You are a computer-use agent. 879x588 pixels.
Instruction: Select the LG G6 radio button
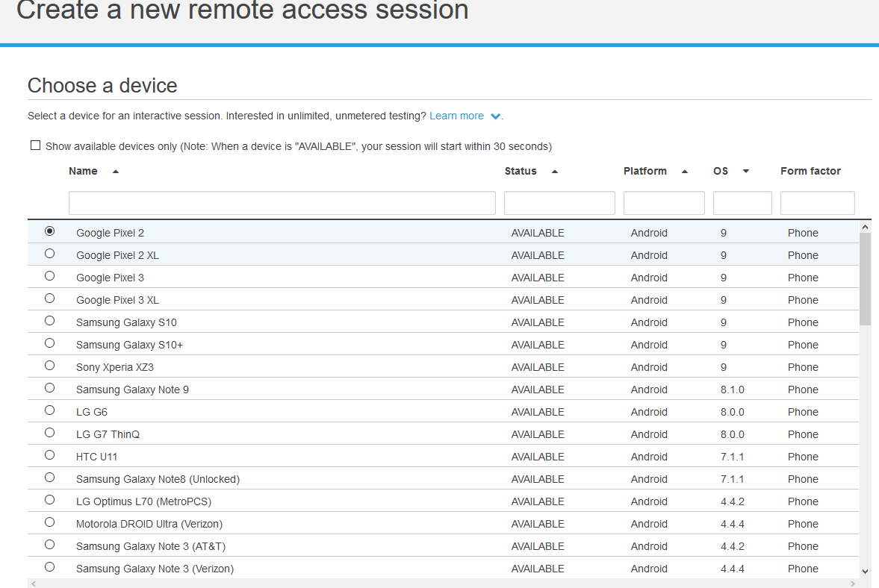pyautogui.click(x=50, y=410)
